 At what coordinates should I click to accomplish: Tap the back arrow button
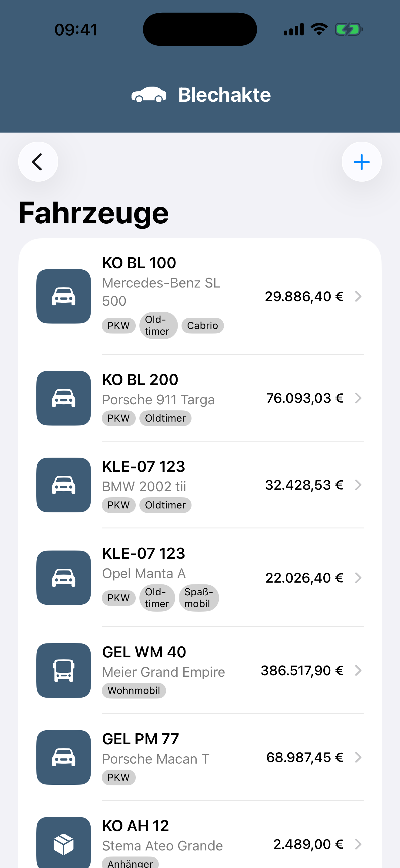[x=38, y=162]
